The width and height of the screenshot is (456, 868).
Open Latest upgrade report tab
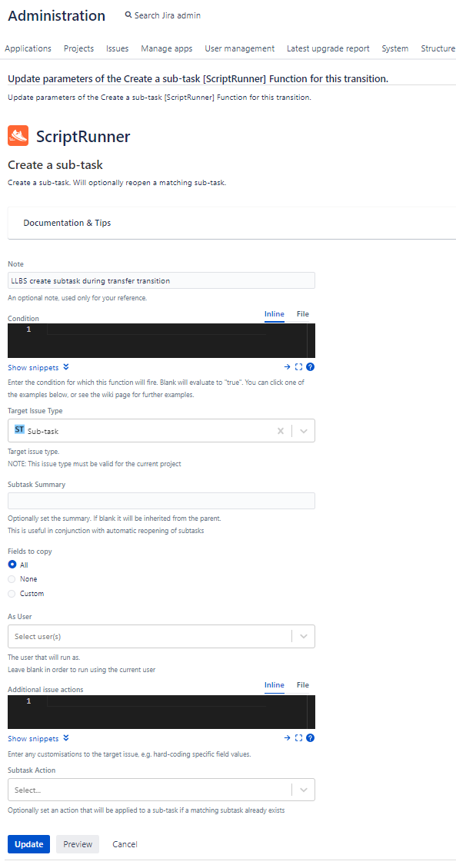coord(328,48)
